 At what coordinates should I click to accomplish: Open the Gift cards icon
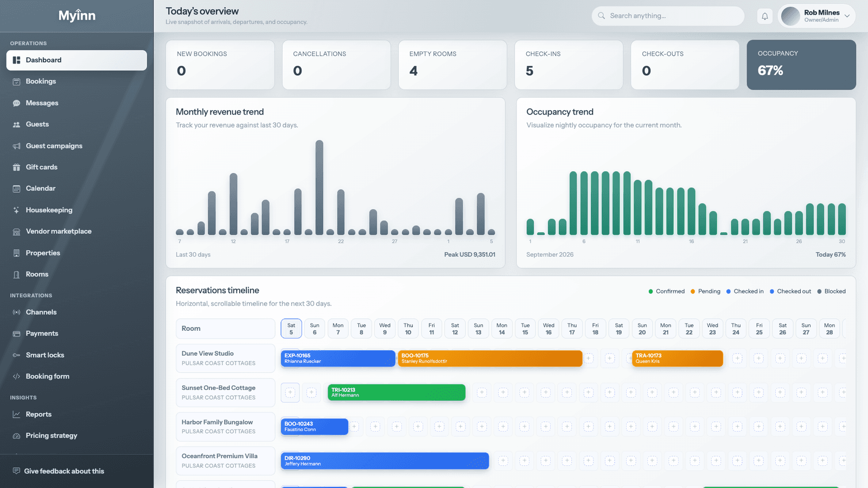(x=16, y=167)
